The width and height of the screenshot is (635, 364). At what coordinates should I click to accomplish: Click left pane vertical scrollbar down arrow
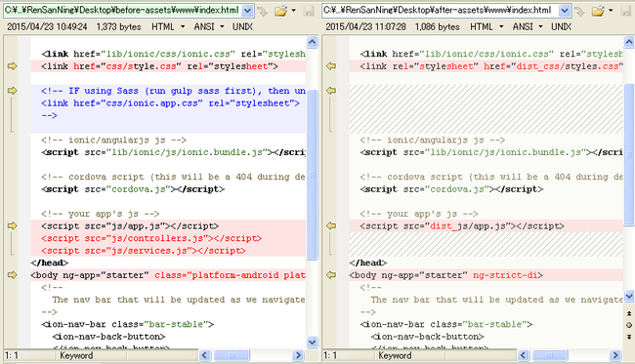312,343
